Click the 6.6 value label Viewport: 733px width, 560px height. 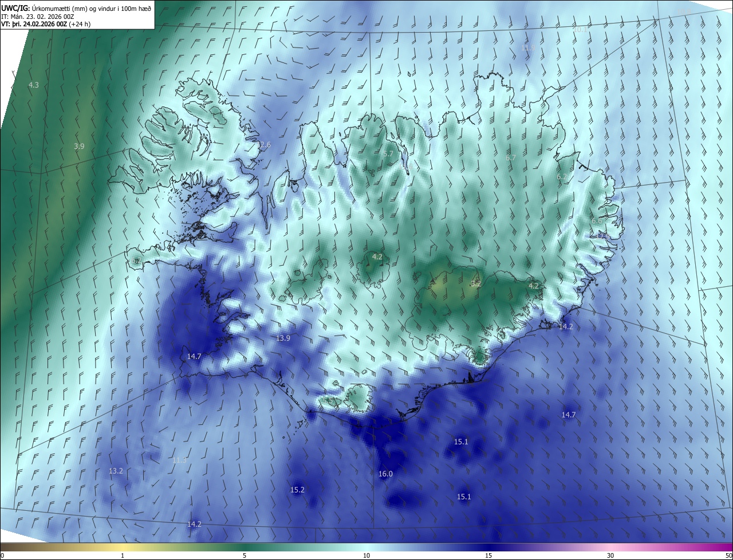[x=597, y=221]
